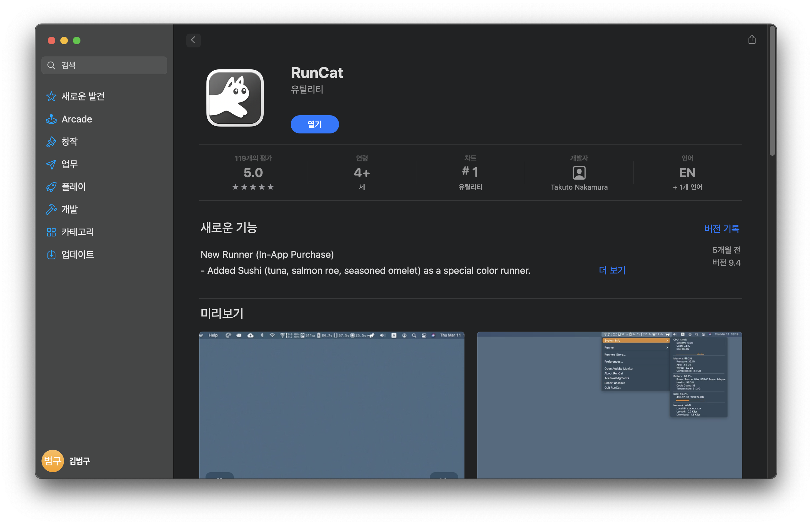Screen dimensions: 812x525
Task: Open the first preview screenshot
Action: (332, 405)
